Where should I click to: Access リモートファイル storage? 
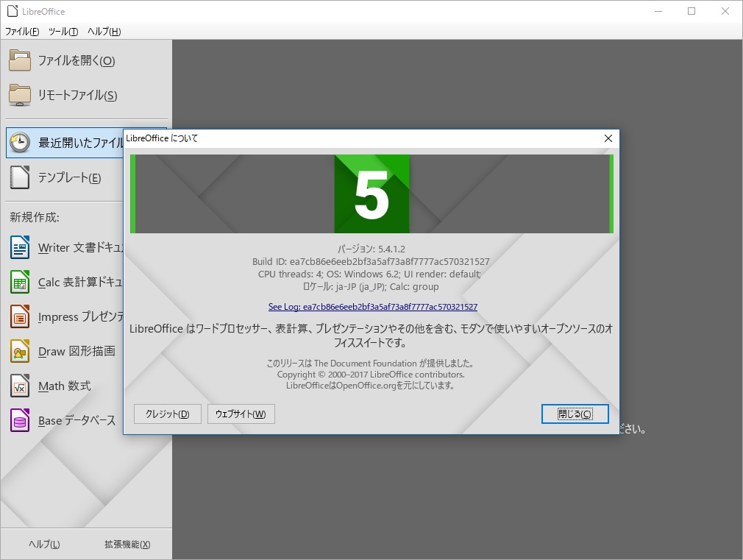pos(76,95)
